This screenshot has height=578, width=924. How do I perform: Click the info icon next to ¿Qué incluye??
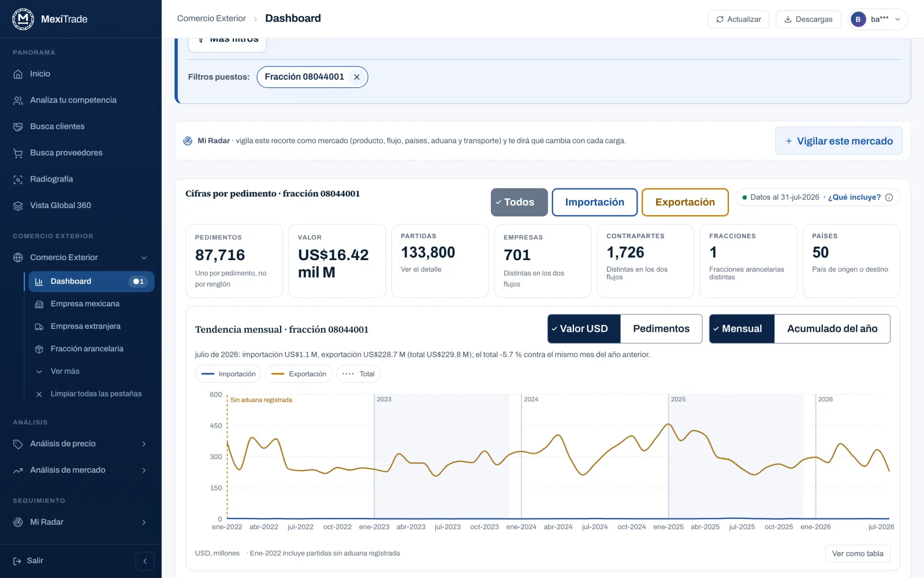(x=889, y=198)
